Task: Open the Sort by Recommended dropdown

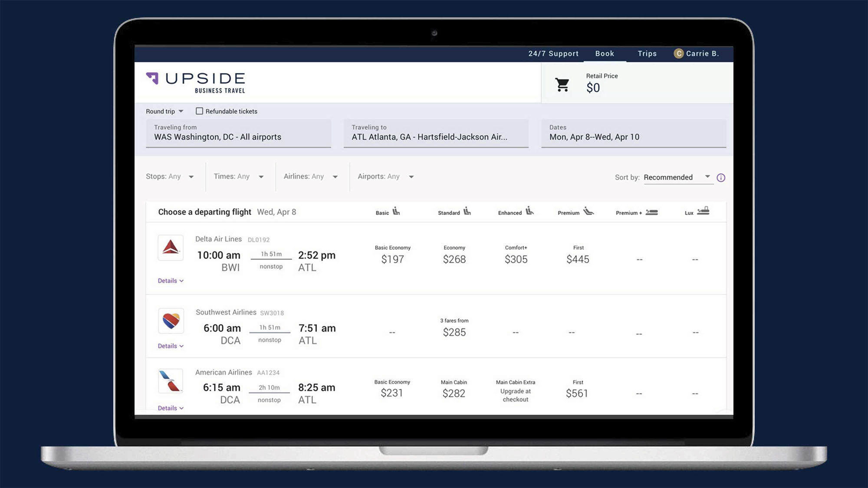Action: pos(678,177)
